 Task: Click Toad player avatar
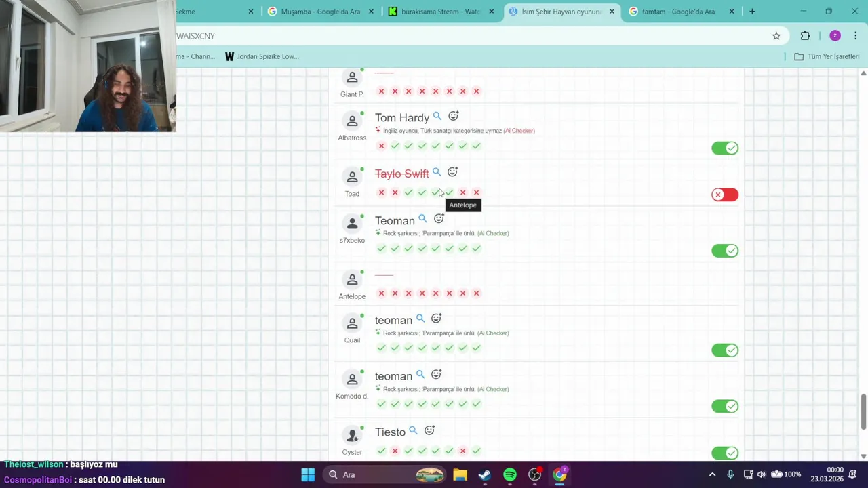click(x=352, y=177)
